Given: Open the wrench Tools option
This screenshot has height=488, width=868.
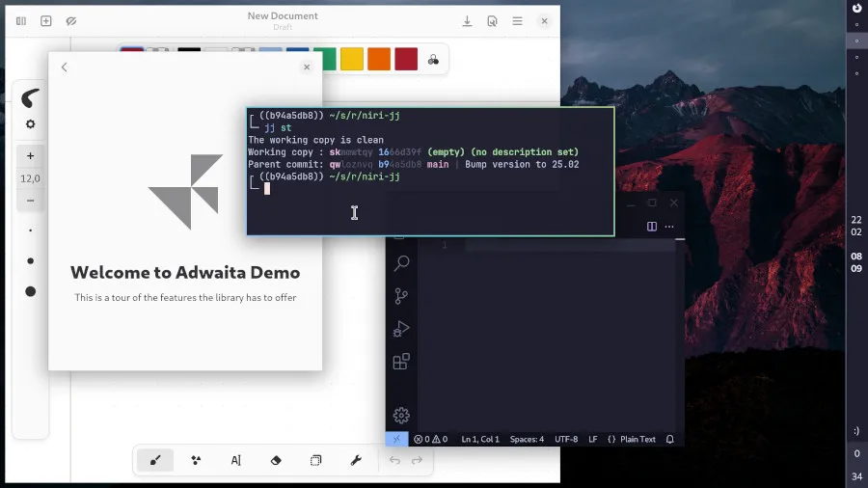Looking at the screenshot, I should pos(355,461).
